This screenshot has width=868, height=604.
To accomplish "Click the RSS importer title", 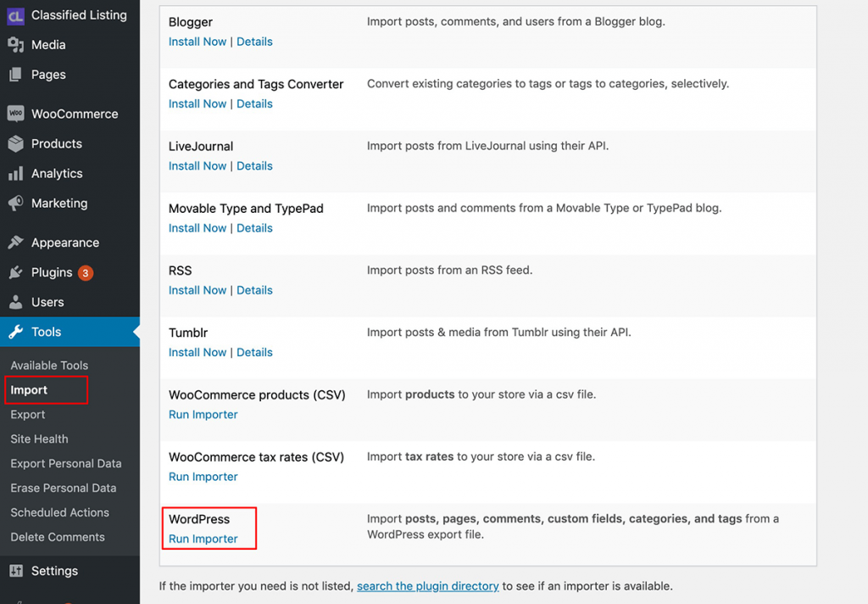I will click(181, 271).
